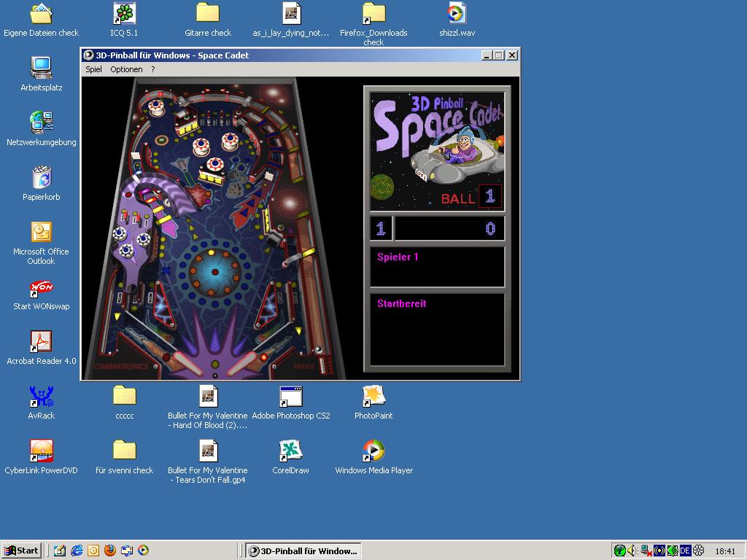Screen dimensions: 747x560
Task: Select the AvRack desktop shortcut
Action: click(42, 402)
